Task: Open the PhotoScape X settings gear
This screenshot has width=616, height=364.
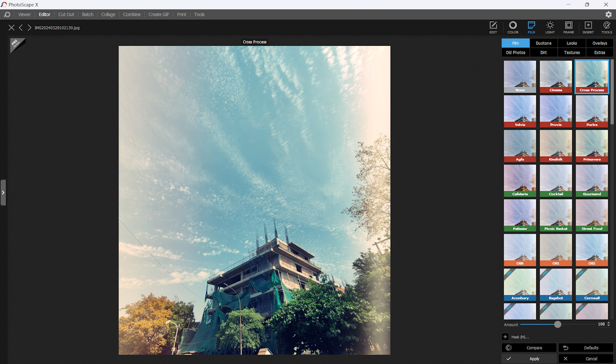Action: point(609,14)
